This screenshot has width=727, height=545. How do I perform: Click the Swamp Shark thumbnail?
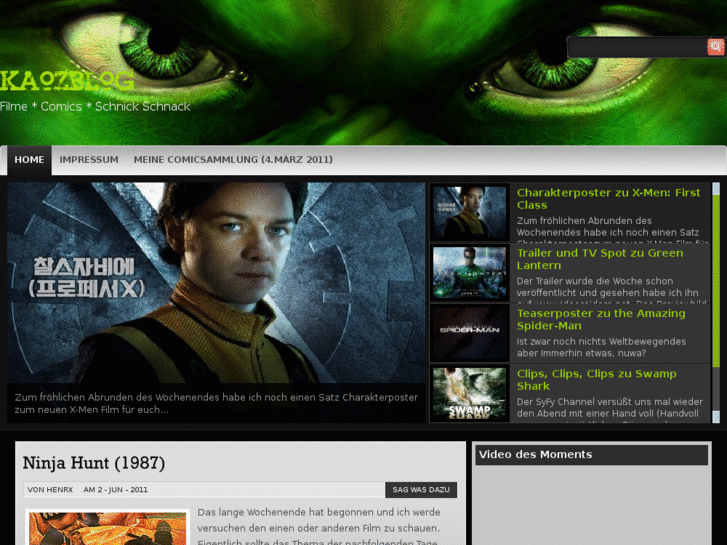point(469,394)
